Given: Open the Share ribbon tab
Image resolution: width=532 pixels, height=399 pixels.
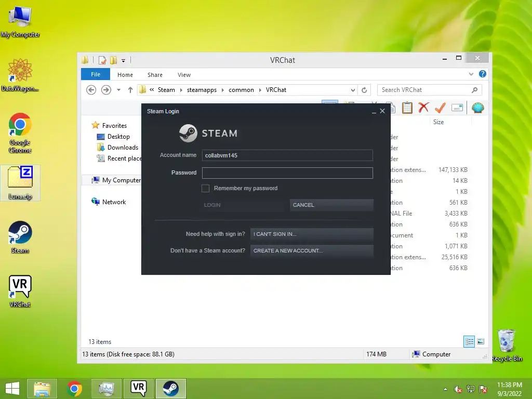Looking at the screenshot, I should point(155,75).
